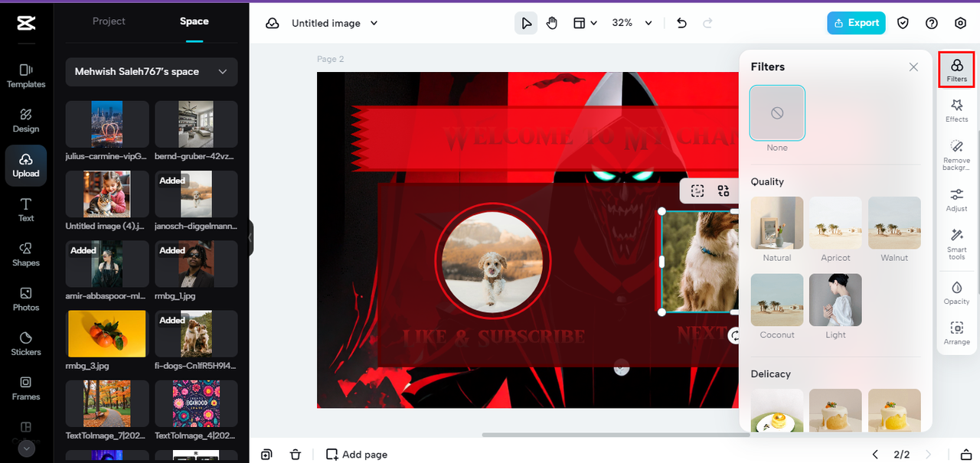The width and height of the screenshot is (980, 463).
Task: Switch to the Space tab
Action: (x=194, y=21)
